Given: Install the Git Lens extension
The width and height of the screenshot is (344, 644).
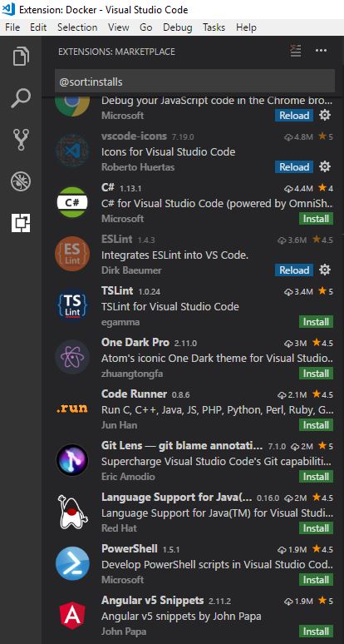Looking at the screenshot, I should pos(316,477).
